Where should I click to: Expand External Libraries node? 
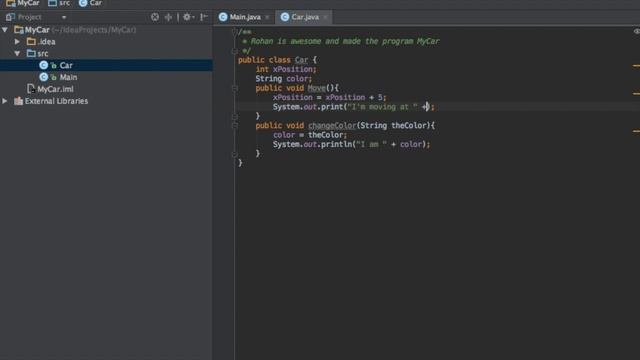5,101
